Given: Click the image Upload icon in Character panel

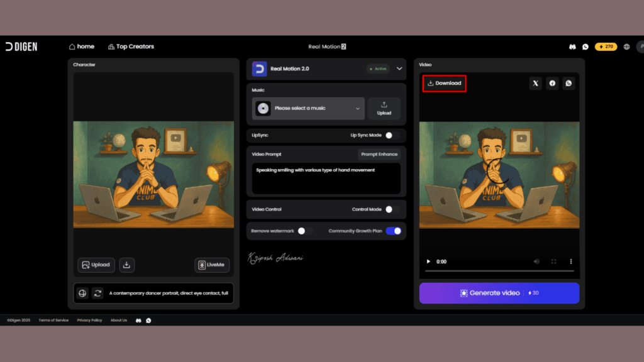Looking at the screenshot, I should click(x=96, y=265).
